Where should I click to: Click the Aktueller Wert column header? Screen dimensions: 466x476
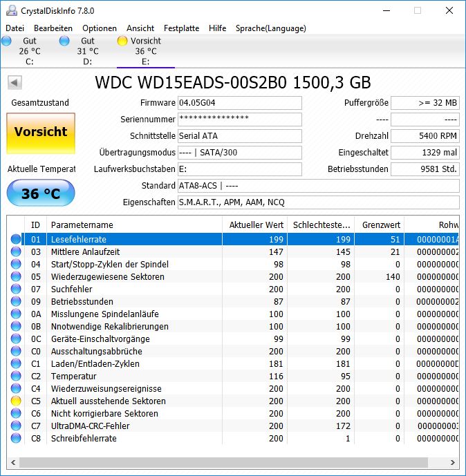[x=254, y=225]
